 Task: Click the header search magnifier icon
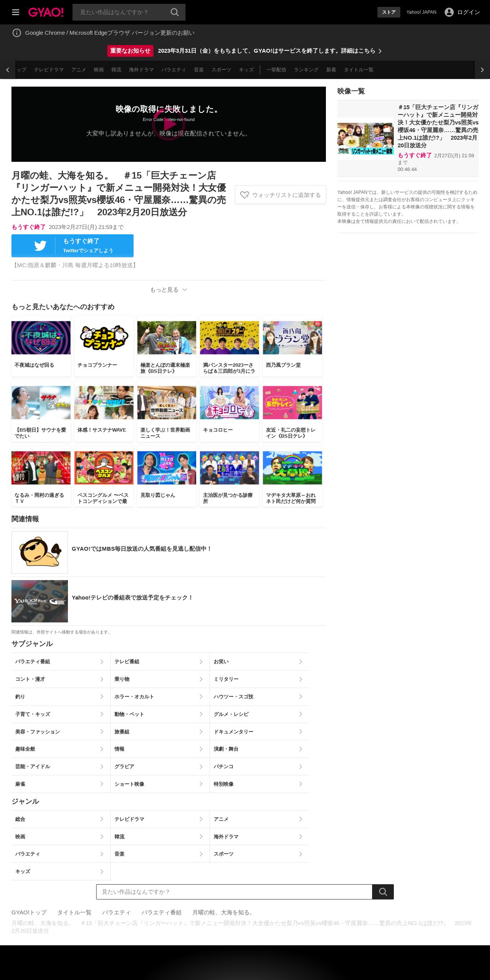[x=175, y=12]
